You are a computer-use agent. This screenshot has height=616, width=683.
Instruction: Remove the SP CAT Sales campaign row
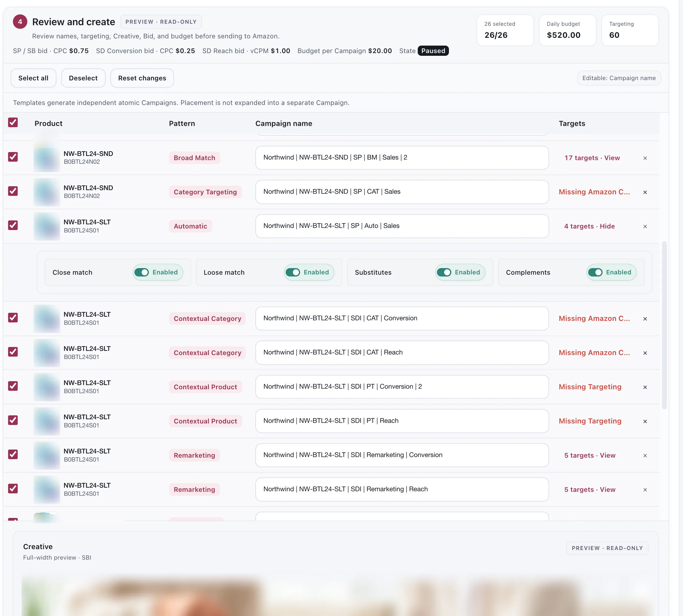point(645,192)
